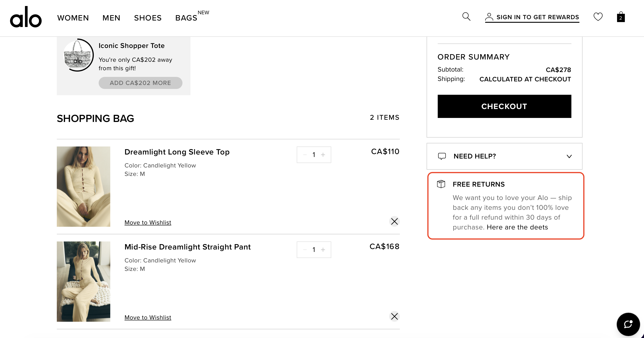This screenshot has height=338, width=644.
Task: Click the Free Returns box icon
Action: pos(441,184)
